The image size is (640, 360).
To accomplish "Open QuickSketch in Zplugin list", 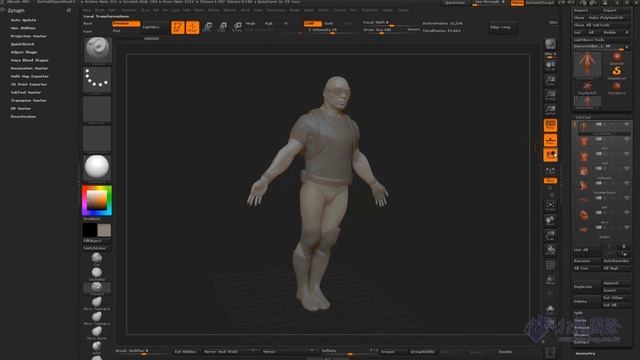I will pyautogui.click(x=22, y=44).
